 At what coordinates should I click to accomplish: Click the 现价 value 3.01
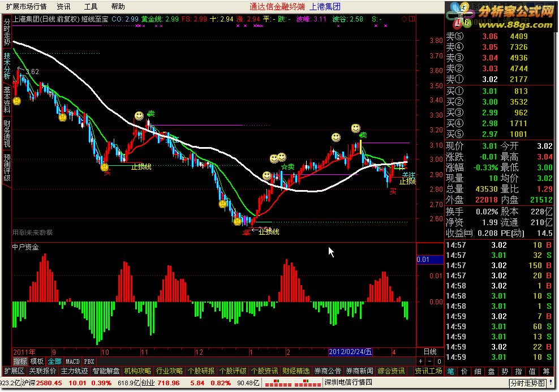coord(490,146)
